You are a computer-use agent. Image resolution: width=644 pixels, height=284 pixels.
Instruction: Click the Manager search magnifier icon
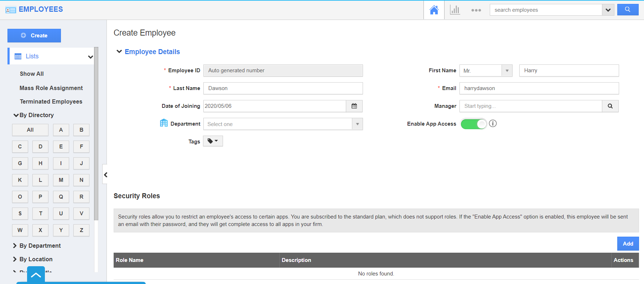point(610,106)
